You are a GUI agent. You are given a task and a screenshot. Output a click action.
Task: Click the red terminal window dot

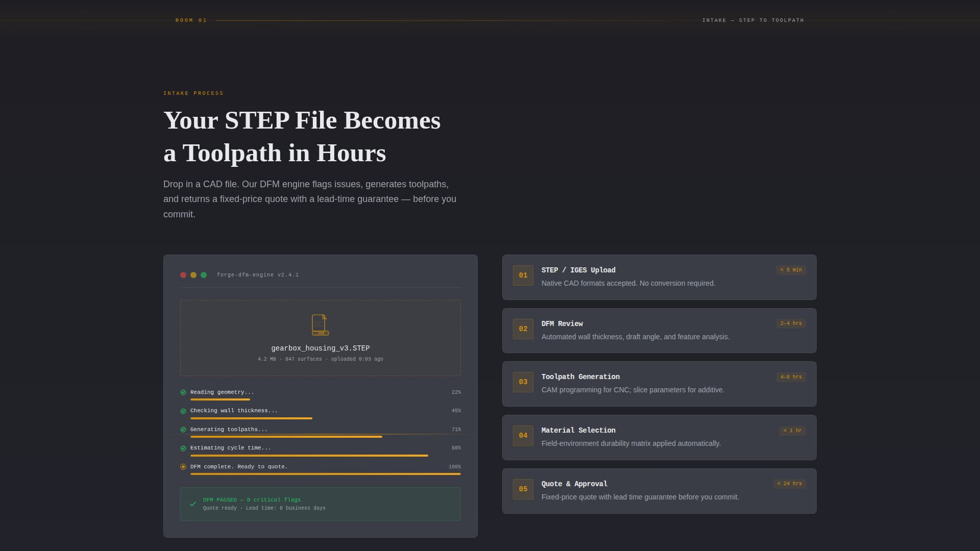coord(184,274)
